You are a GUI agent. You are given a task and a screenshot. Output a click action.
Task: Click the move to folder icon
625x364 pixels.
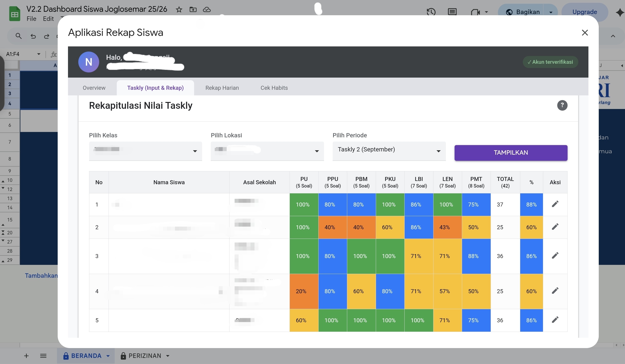193,10
